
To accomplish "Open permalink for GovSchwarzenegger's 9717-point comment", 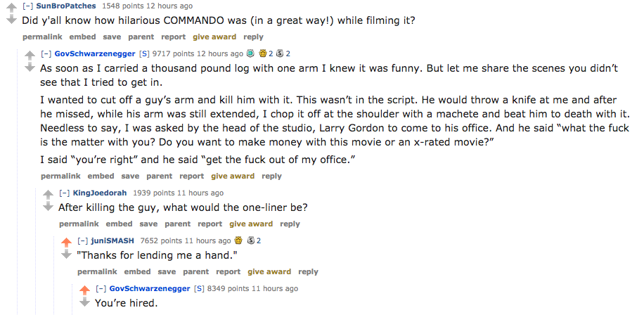I will [60, 176].
